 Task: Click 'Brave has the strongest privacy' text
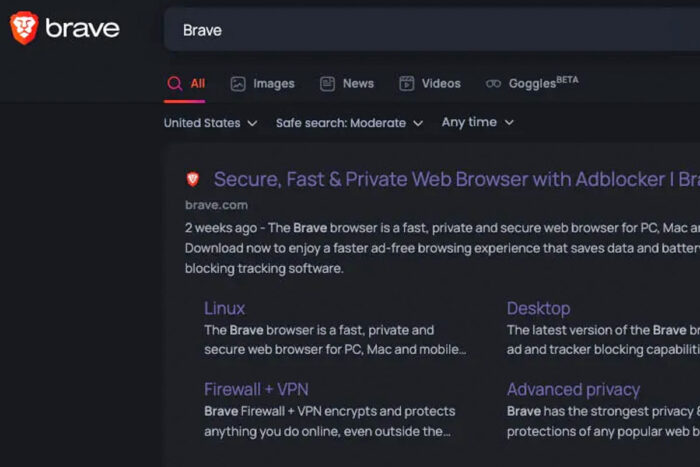600,411
